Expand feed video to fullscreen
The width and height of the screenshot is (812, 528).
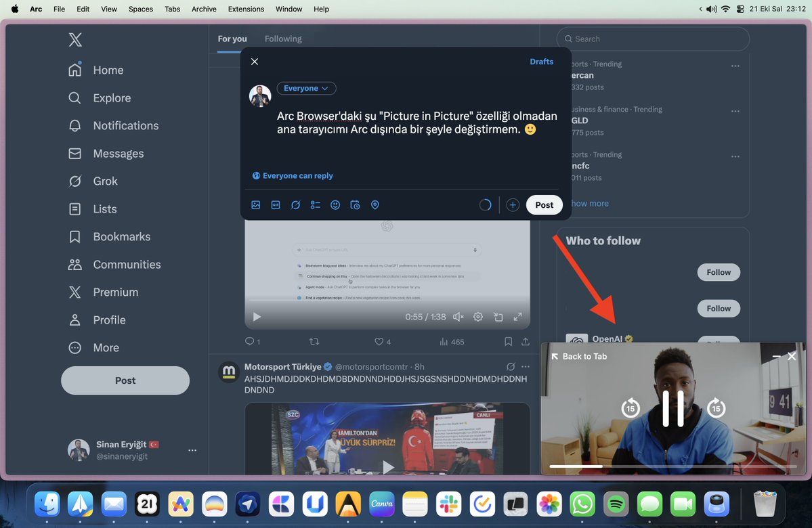tap(518, 317)
